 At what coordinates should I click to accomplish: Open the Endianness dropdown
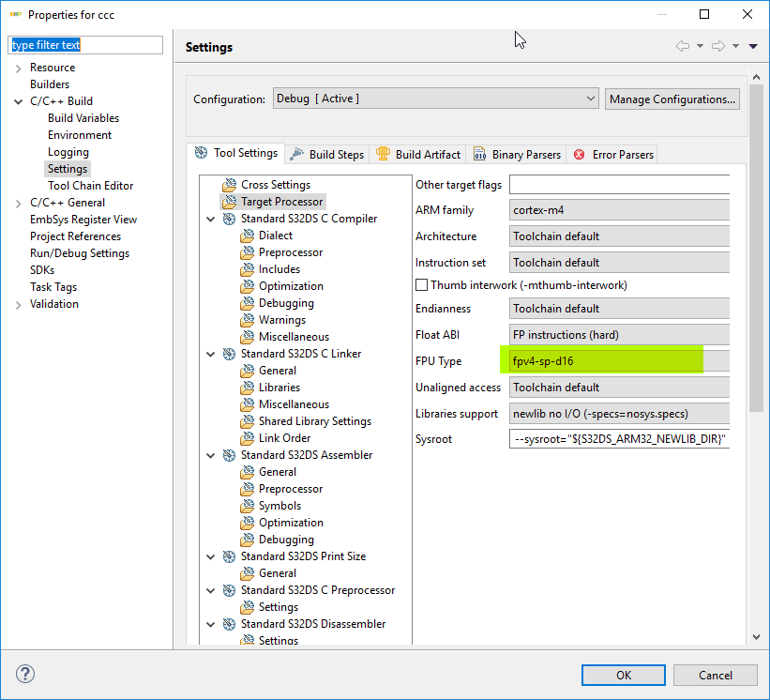619,309
